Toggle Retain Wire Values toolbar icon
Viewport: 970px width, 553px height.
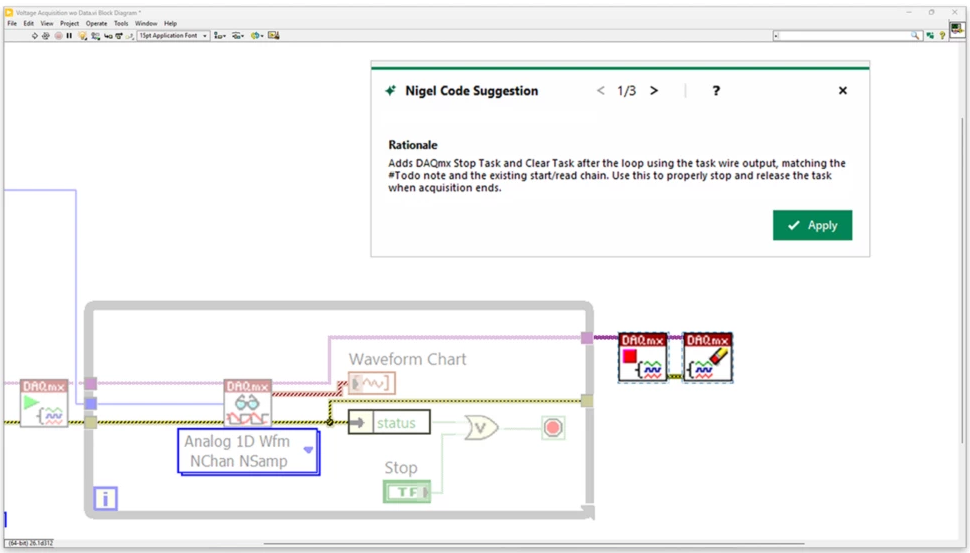tap(95, 36)
